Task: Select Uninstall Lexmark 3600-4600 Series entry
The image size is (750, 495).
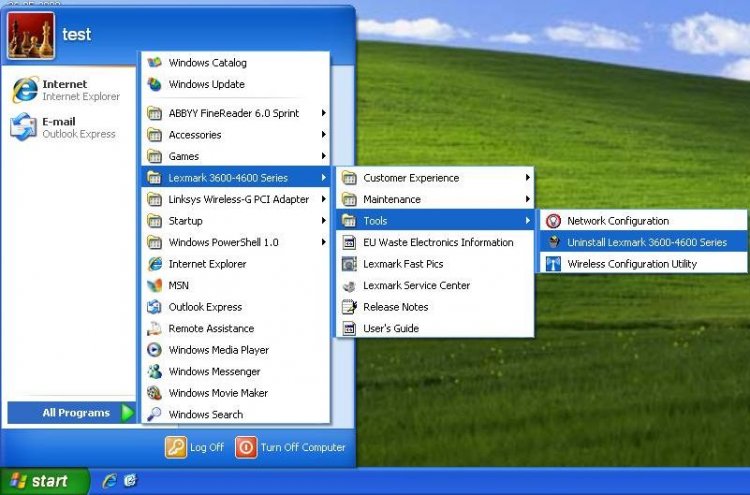Action: point(643,242)
